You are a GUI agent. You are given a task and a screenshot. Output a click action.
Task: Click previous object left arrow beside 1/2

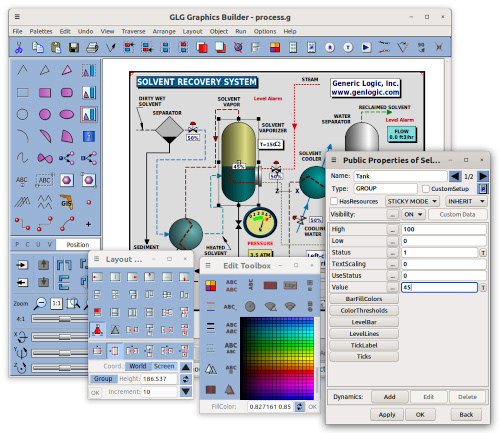click(455, 176)
